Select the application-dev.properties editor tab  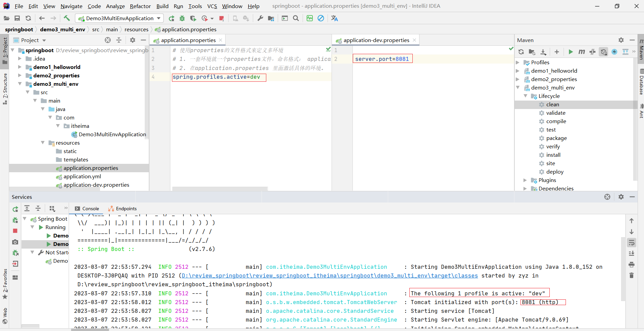[x=376, y=40]
